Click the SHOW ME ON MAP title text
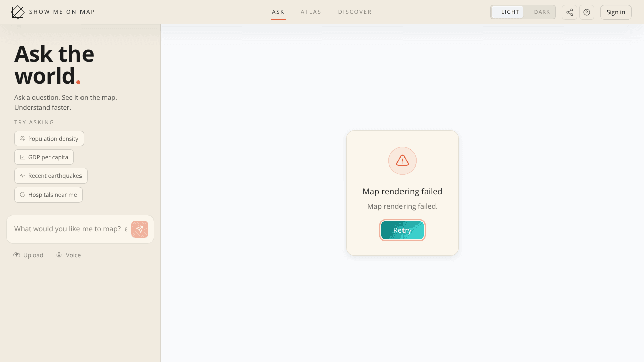Image resolution: width=644 pixels, height=362 pixels. pyautogui.click(x=62, y=12)
